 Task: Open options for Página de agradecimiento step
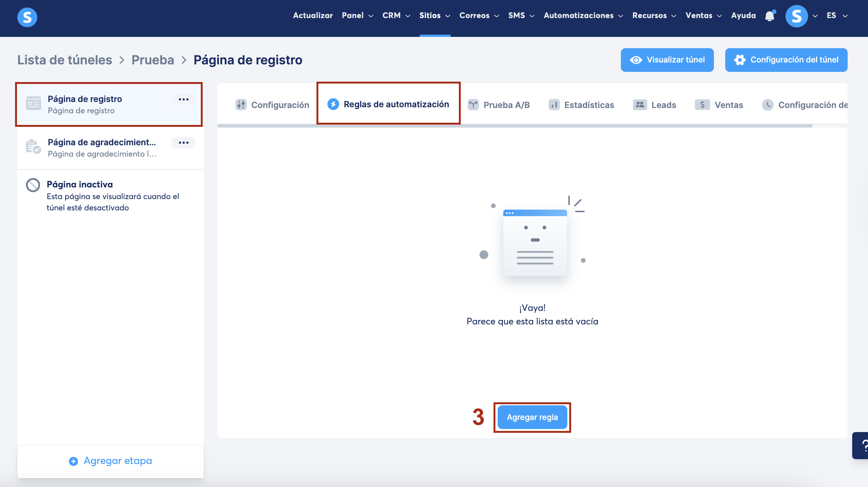pyautogui.click(x=183, y=143)
